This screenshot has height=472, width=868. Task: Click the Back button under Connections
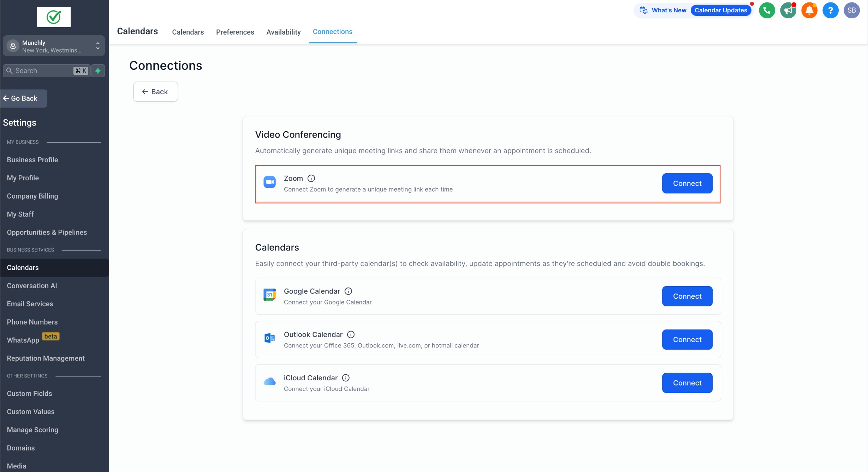pyautogui.click(x=155, y=92)
